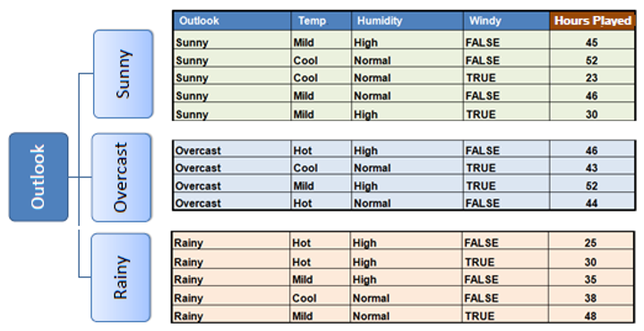Click Cool temp in Rainy table
The width and height of the screenshot is (644, 331).
tap(305, 298)
